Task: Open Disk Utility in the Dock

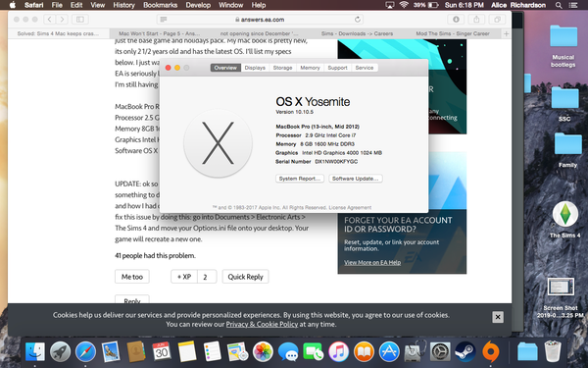Action: [415, 351]
